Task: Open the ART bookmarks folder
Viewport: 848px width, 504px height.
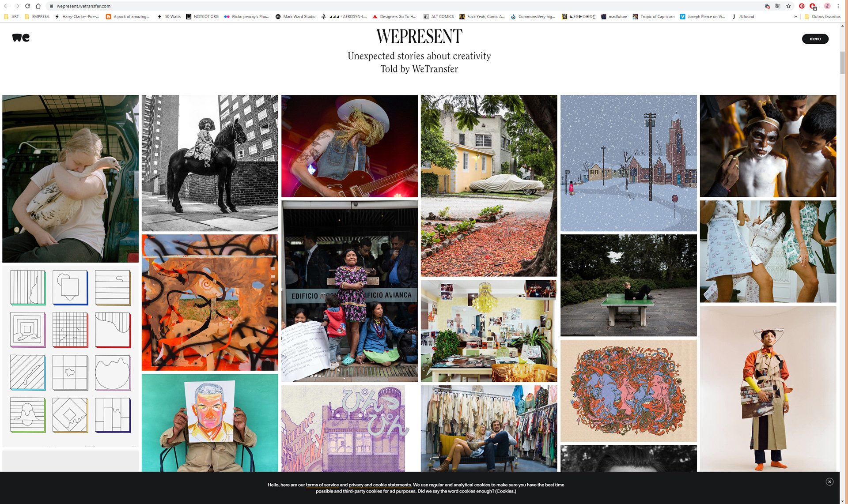Action: 11,17
